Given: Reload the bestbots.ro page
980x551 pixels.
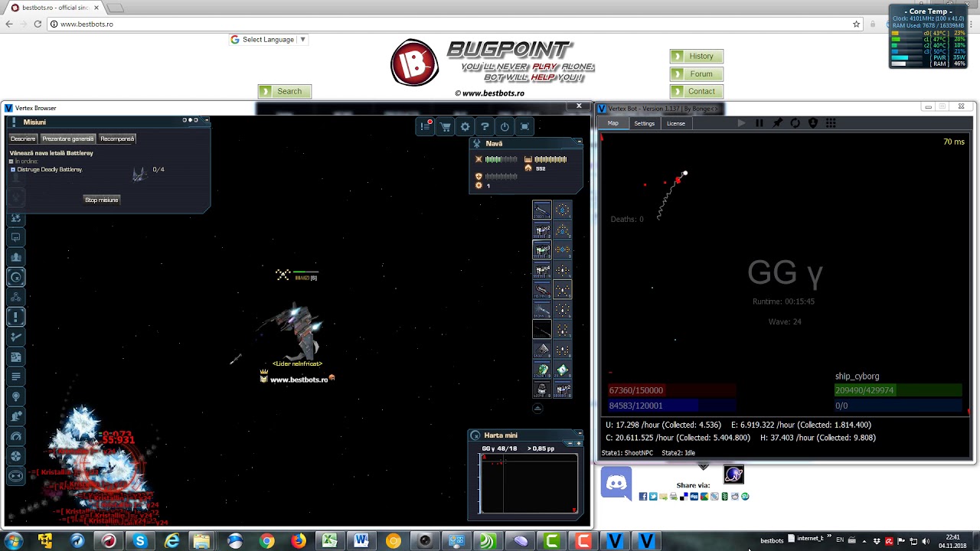Looking at the screenshot, I should [38, 24].
